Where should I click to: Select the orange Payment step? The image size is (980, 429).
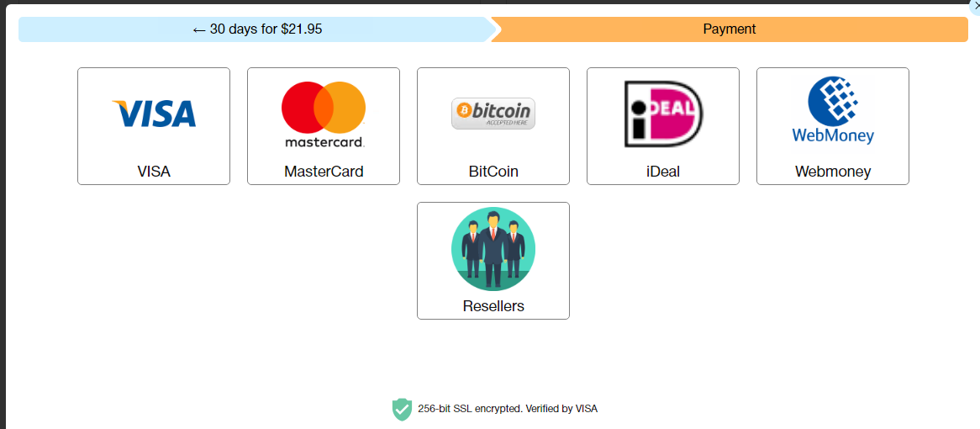pos(730,29)
